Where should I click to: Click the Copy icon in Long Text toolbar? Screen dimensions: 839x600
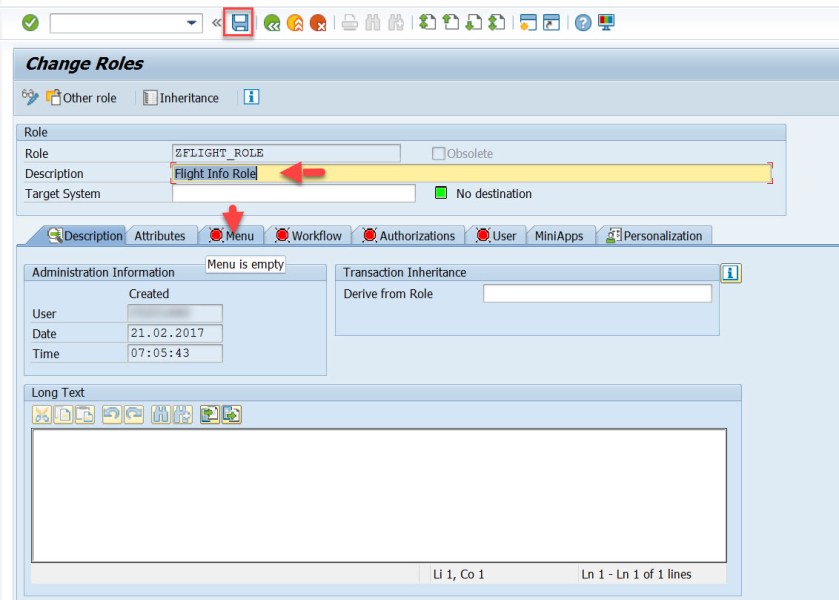(x=64, y=414)
